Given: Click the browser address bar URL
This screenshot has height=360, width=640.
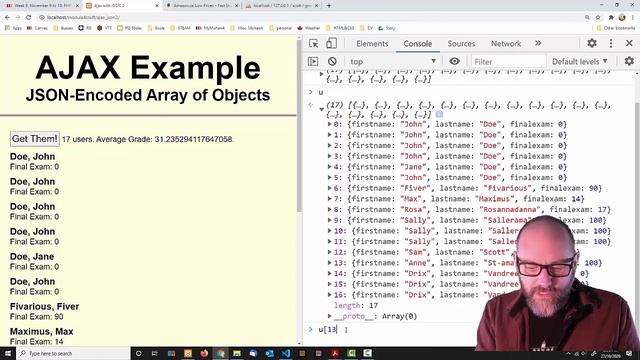Looking at the screenshot, I should [83, 17].
